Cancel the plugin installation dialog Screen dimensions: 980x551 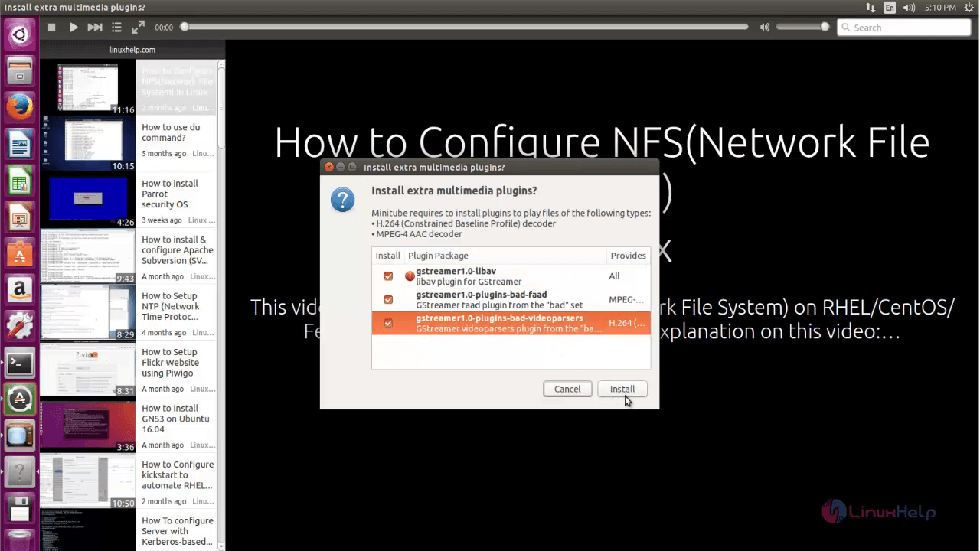coord(567,389)
